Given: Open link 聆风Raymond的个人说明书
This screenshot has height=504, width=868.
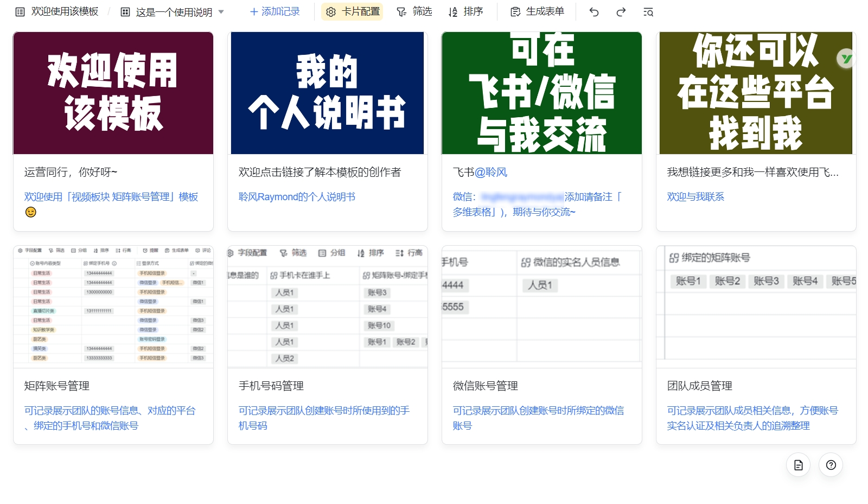Looking at the screenshot, I should [x=297, y=197].
